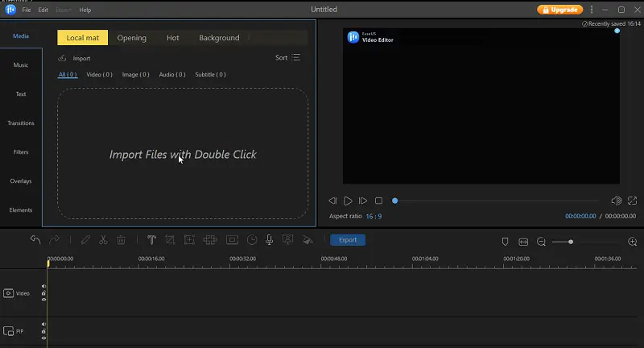This screenshot has height=348, width=644.
Task: Switch to the Background tab
Action: point(219,38)
